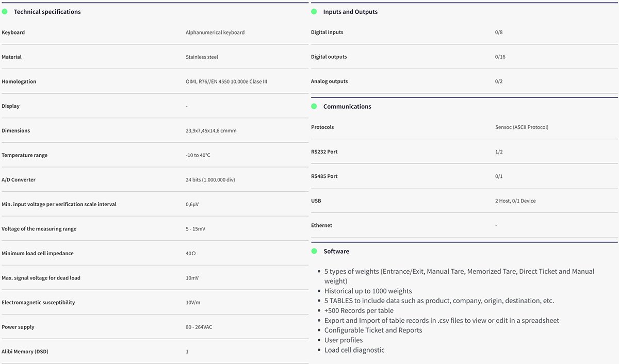Click the Software section title
The width and height of the screenshot is (619, 364).
[x=336, y=252]
